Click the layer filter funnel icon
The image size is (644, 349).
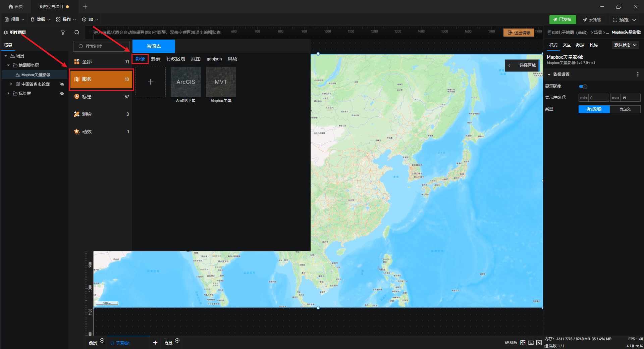pyautogui.click(x=63, y=33)
